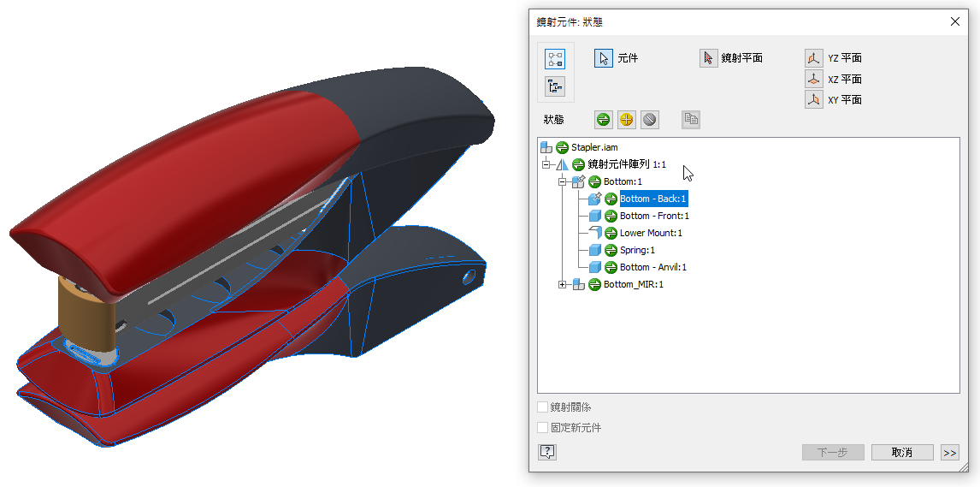Viewport: 980px width, 487px height.
Task: Select the Bottom - Back:1 row
Action: 653,199
